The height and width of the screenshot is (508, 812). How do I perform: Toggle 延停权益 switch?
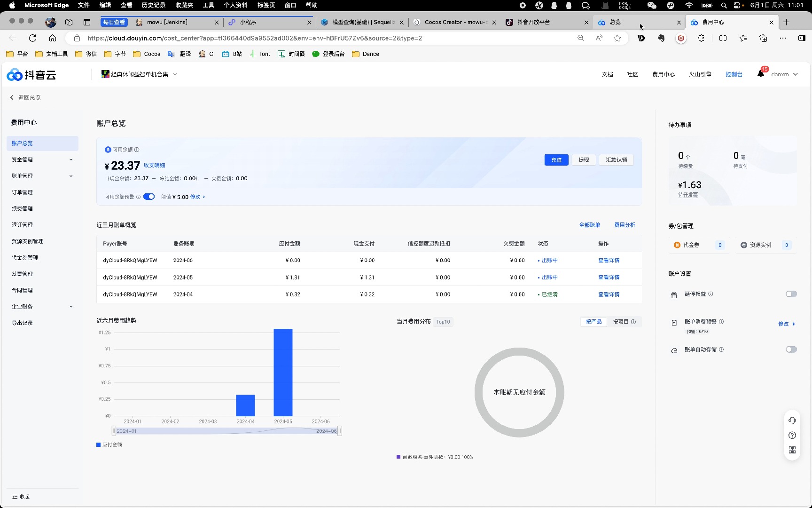pyautogui.click(x=791, y=294)
